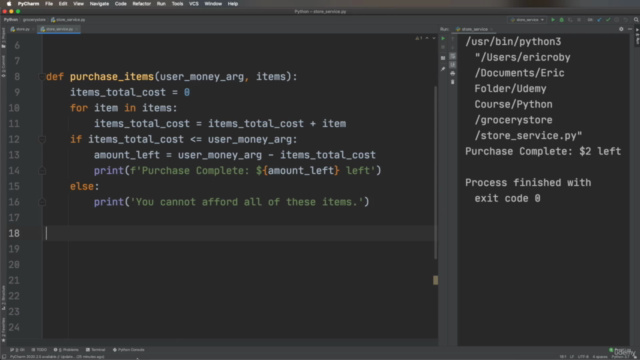Open the store_service run configuration dropdown
Screen dimensions: 640x360
527,20
